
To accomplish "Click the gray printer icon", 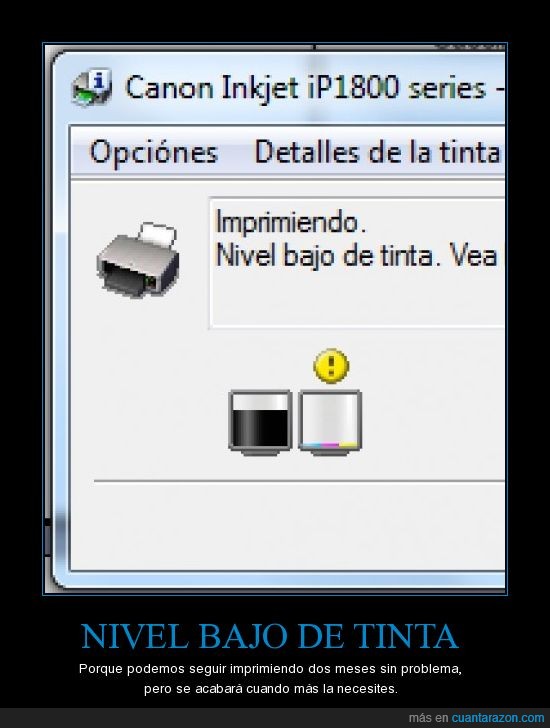I will [x=138, y=259].
